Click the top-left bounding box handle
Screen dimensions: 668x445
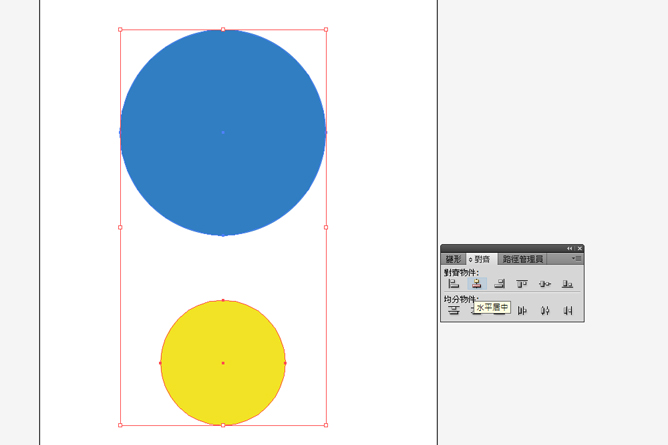click(x=120, y=29)
